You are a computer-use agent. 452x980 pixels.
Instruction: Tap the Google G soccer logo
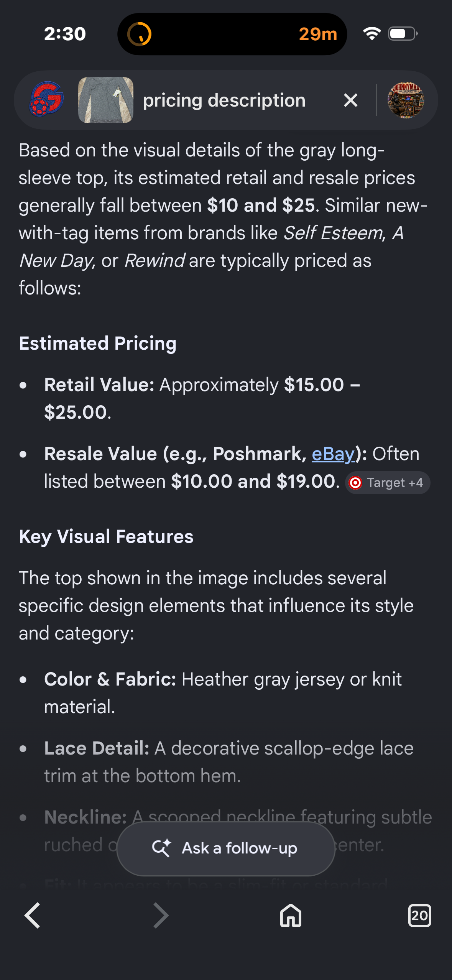[x=46, y=99]
